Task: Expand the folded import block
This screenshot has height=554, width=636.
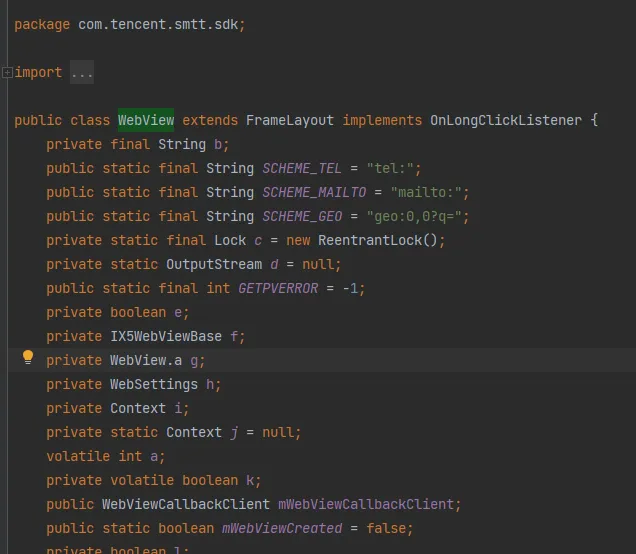Action: [x=7, y=73]
